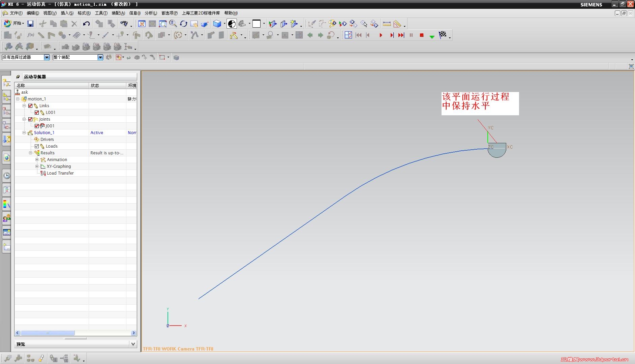Open the 插入(S) menu
The width and height of the screenshot is (635, 364).
coord(67,13)
